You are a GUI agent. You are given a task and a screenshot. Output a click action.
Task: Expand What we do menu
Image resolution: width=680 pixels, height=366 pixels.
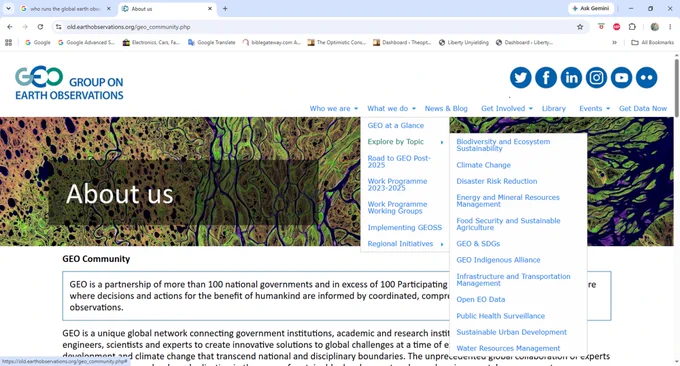pos(391,108)
